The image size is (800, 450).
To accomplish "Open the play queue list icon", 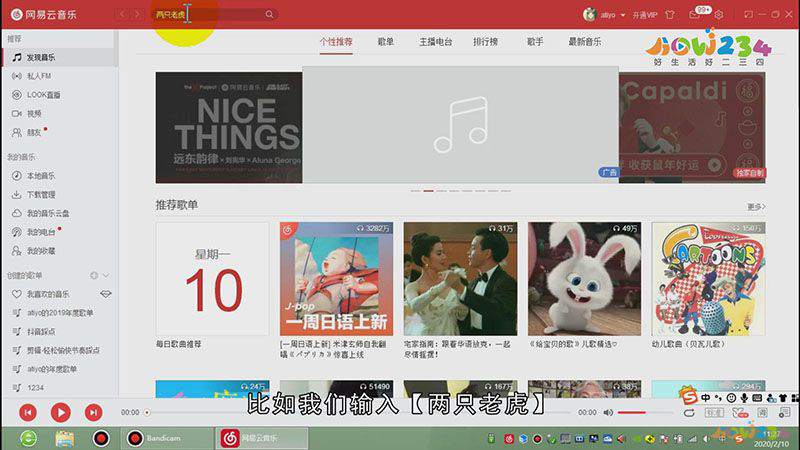I will pyautogui.click(x=785, y=412).
